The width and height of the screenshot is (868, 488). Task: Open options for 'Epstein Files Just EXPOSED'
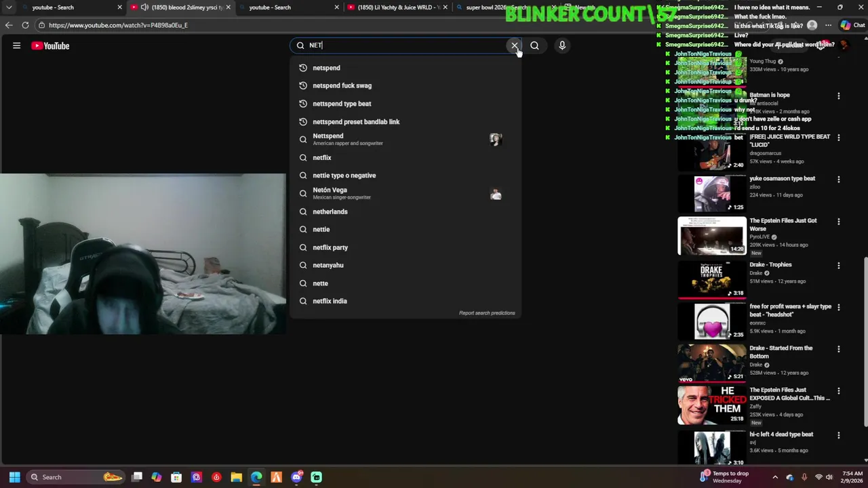coord(839,391)
